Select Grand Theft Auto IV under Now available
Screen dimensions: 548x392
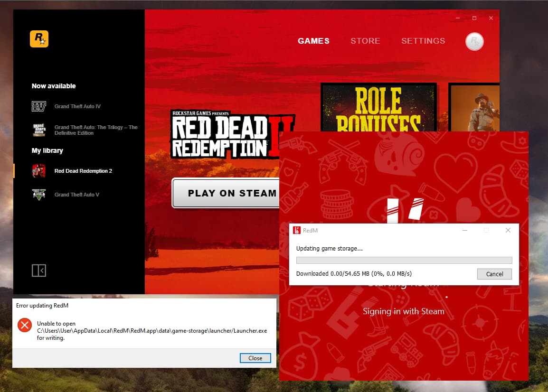pyautogui.click(x=77, y=106)
